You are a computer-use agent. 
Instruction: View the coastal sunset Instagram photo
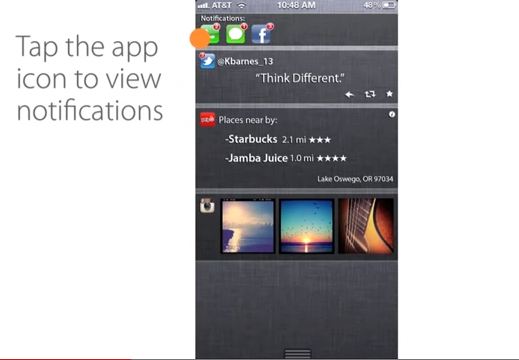coord(248,226)
